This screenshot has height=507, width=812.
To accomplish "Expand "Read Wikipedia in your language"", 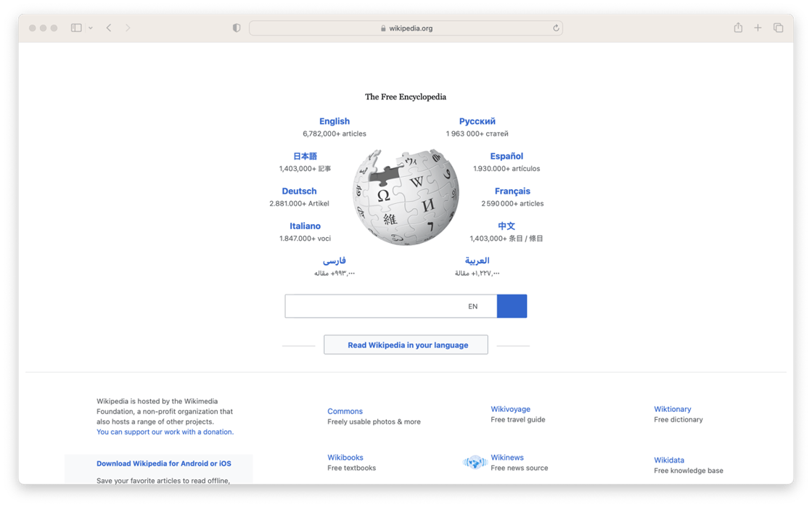I will 405,345.
